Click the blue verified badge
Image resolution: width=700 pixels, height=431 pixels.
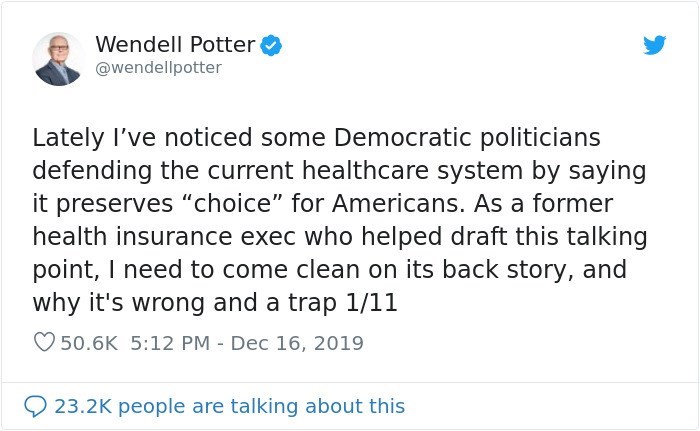(x=271, y=45)
